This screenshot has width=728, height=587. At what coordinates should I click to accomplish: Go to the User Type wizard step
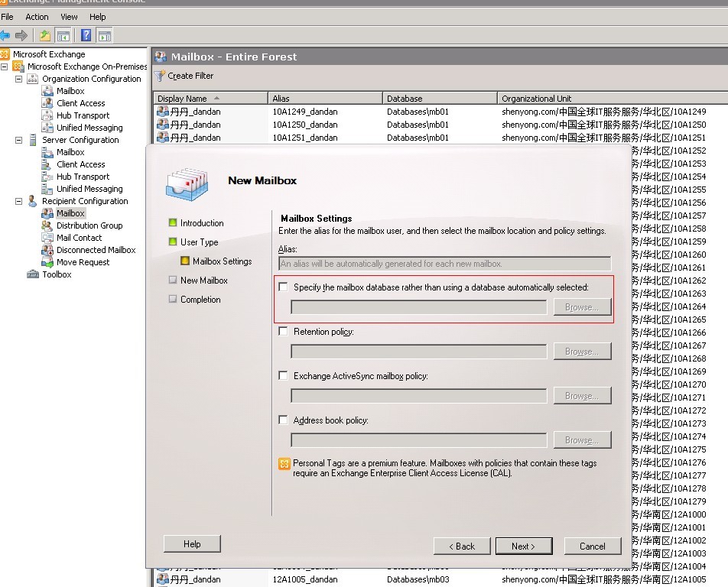[199, 242]
